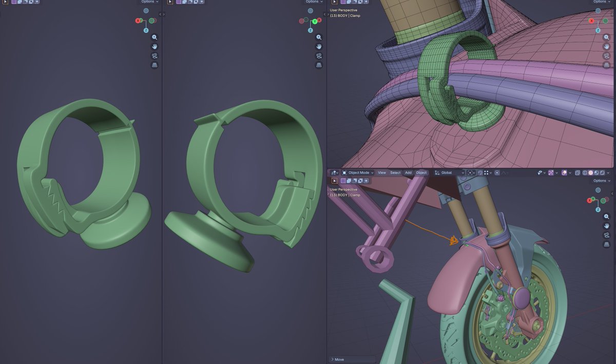The height and width of the screenshot is (364, 616).
Task: Click the camera view icon in the navigation sidebar
Action: click(606, 235)
